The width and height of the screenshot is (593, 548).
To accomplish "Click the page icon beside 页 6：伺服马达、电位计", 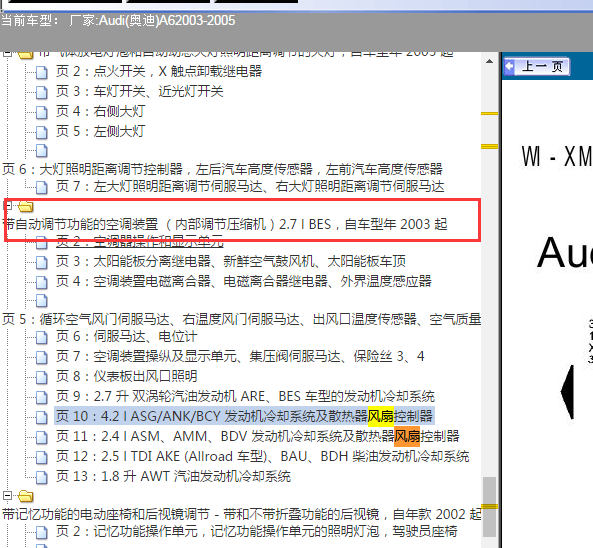I will pyautogui.click(x=42, y=337).
